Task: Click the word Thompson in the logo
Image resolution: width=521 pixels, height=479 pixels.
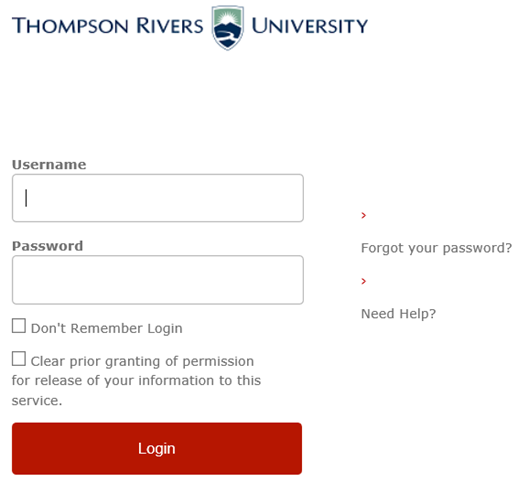Action: tap(70, 26)
